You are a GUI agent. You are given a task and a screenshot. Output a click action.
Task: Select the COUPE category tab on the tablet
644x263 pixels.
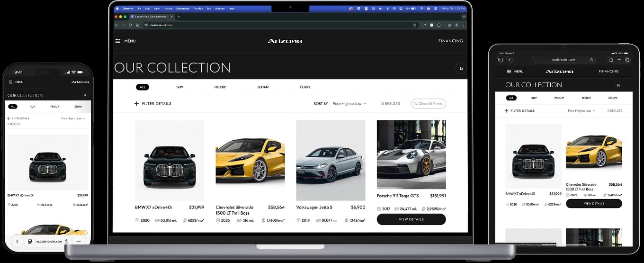[x=613, y=98]
